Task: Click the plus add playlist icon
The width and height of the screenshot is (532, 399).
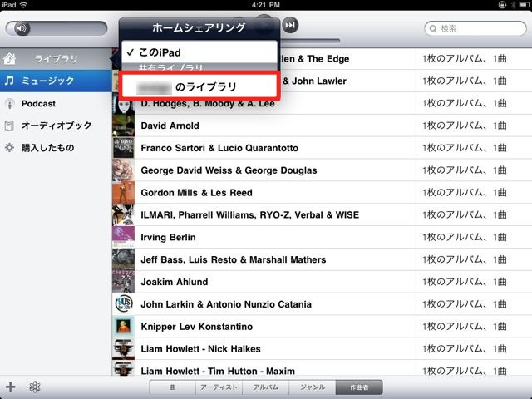Action: tap(10, 387)
